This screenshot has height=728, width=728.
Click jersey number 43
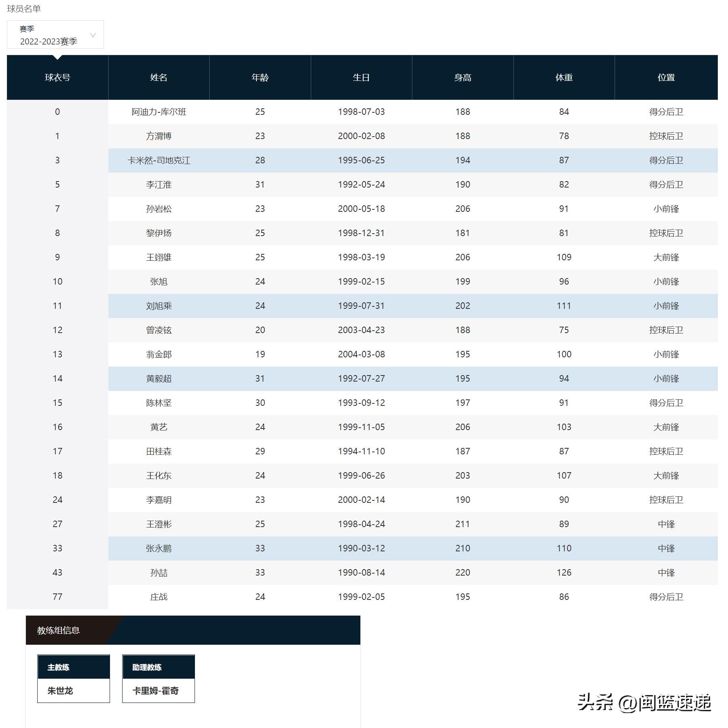click(57, 573)
